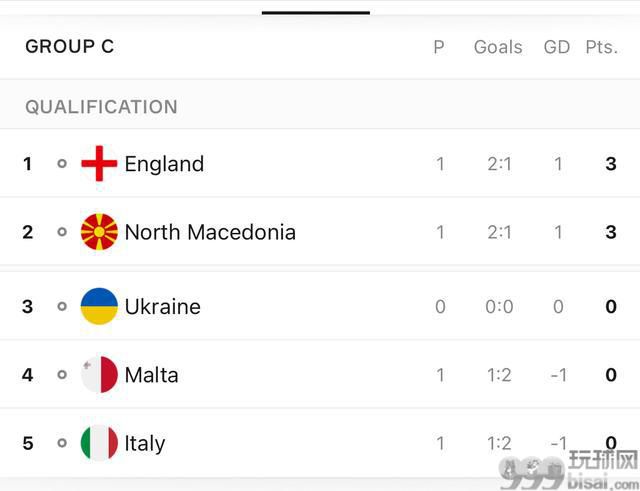Select the status dot beside Italy

62,443
